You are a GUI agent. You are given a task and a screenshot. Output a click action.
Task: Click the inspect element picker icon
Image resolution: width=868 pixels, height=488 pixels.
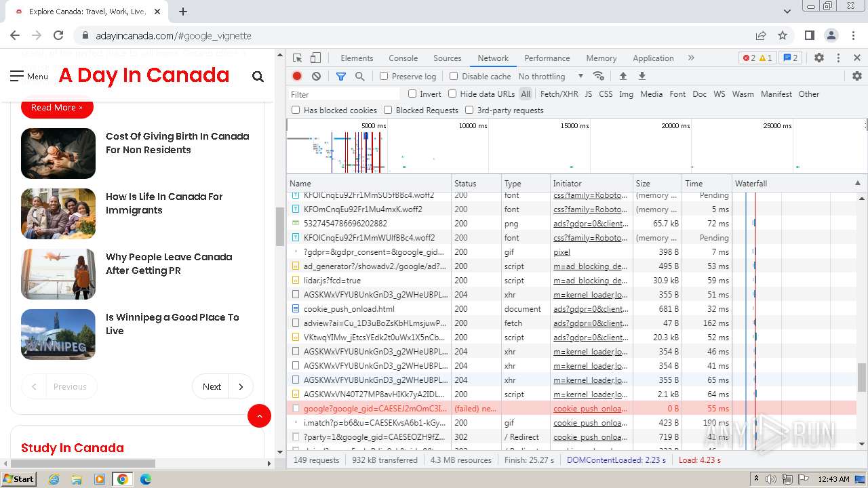tap(298, 58)
